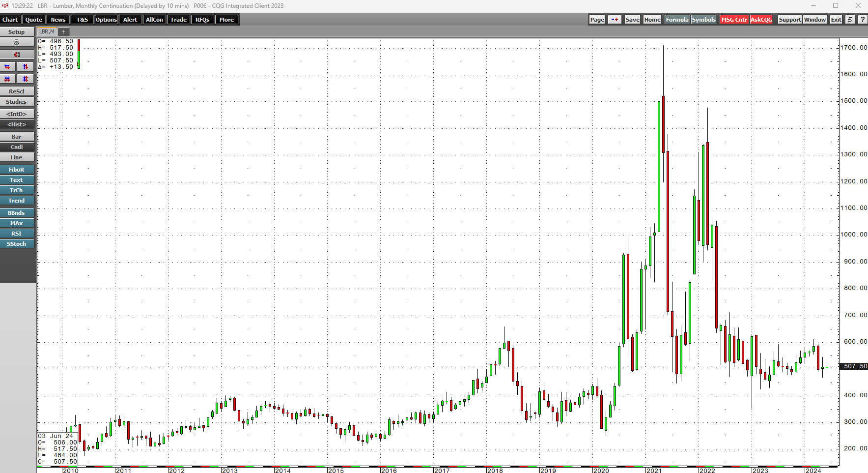Click the print chart icon
The image size is (868, 473).
tap(17, 42)
